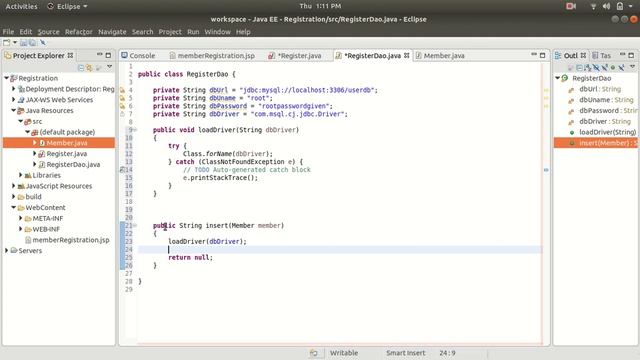Collapse the Java Resources node

13,110
